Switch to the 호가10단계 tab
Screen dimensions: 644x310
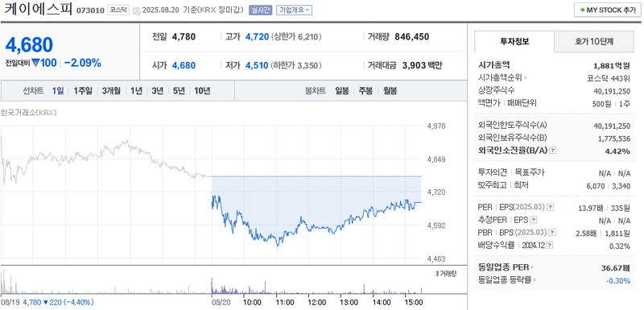pyautogui.click(x=594, y=41)
